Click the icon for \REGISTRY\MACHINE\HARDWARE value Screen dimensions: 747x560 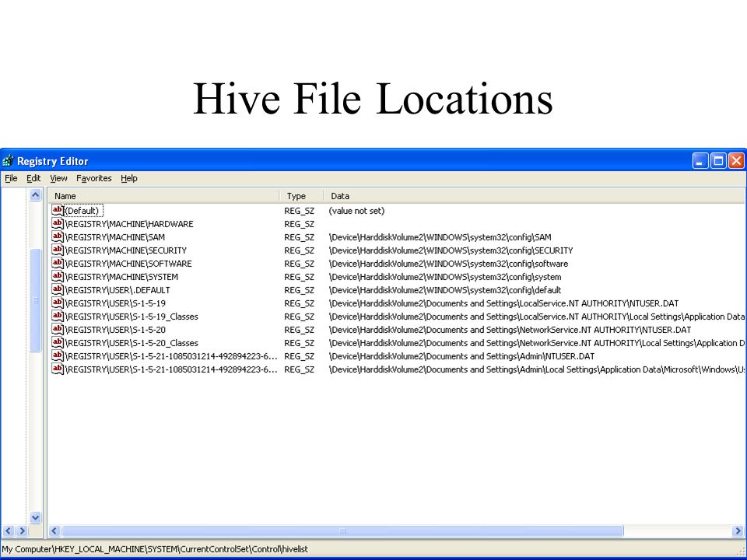(x=57, y=223)
